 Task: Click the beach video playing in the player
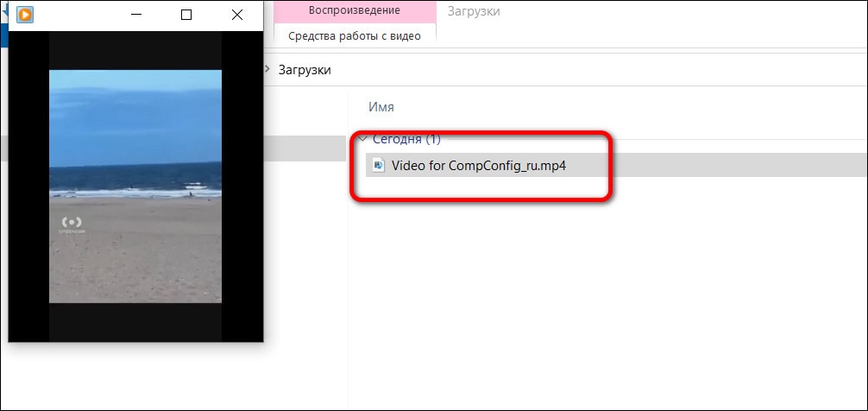point(135,187)
